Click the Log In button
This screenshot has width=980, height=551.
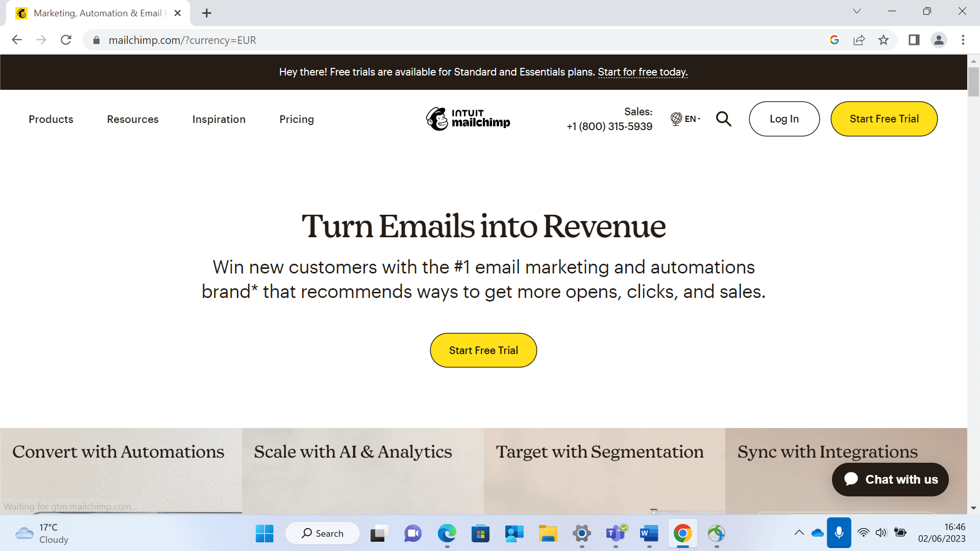pyautogui.click(x=784, y=119)
